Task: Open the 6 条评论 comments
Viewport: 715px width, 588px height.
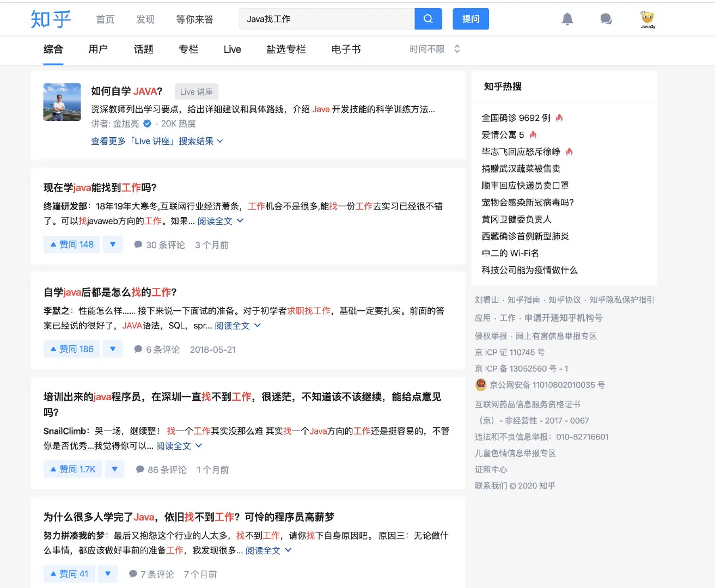Action: [157, 350]
